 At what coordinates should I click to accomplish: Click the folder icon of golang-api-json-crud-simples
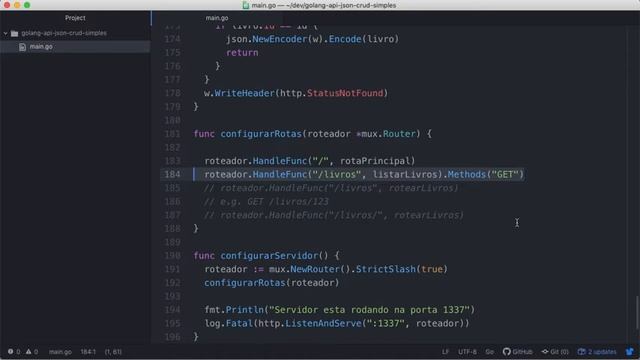(x=15, y=33)
